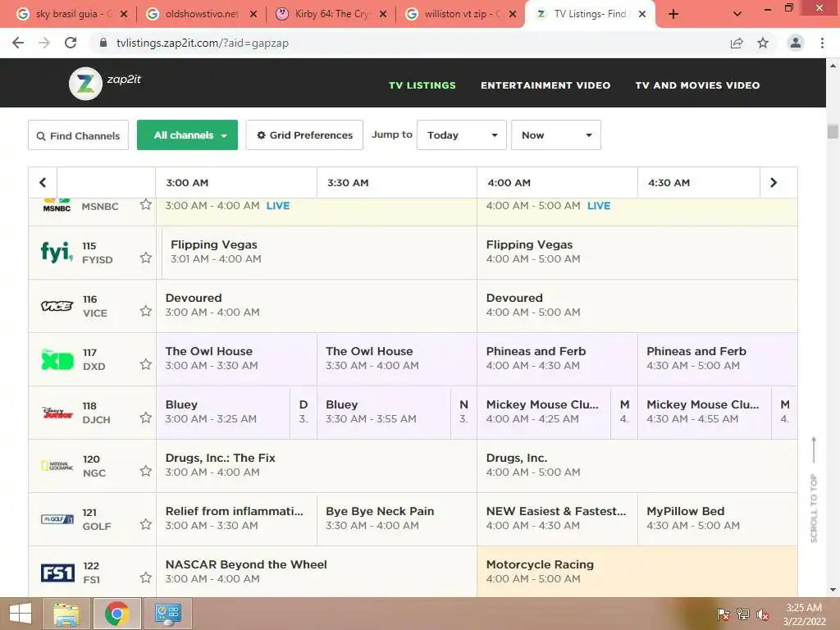This screenshot has height=630, width=840.
Task: Open Chrome tab search chevron
Action: coord(737,14)
